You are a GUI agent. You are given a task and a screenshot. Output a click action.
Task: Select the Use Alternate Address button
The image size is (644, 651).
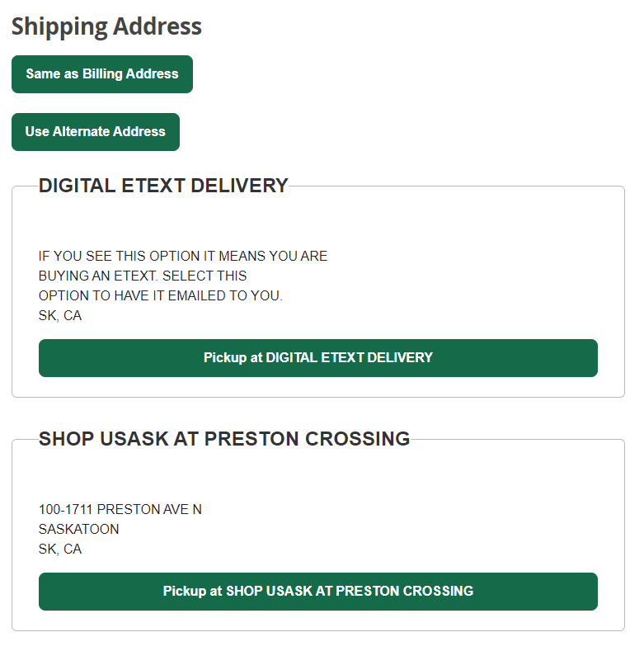pyautogui.click(x=96, y=132)
